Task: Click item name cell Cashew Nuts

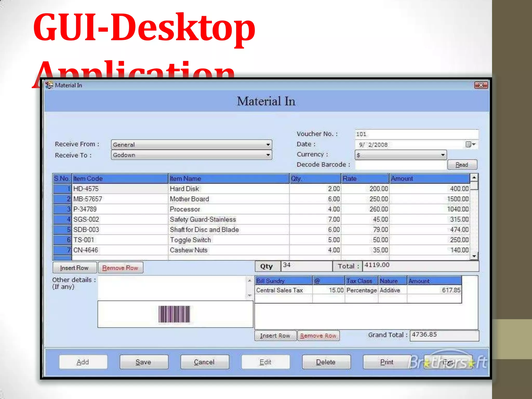Action: pyautogui.click(x=229, y=250)
